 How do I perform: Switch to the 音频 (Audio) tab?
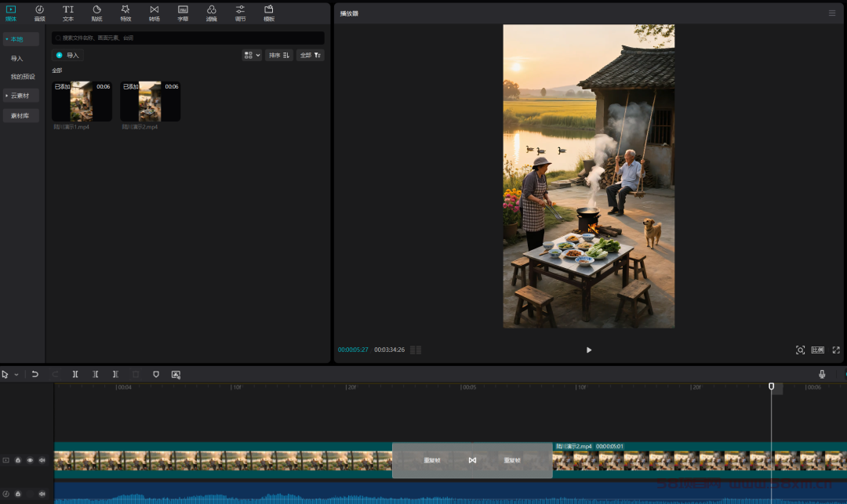pyautogui.click(x=39, y=13)
